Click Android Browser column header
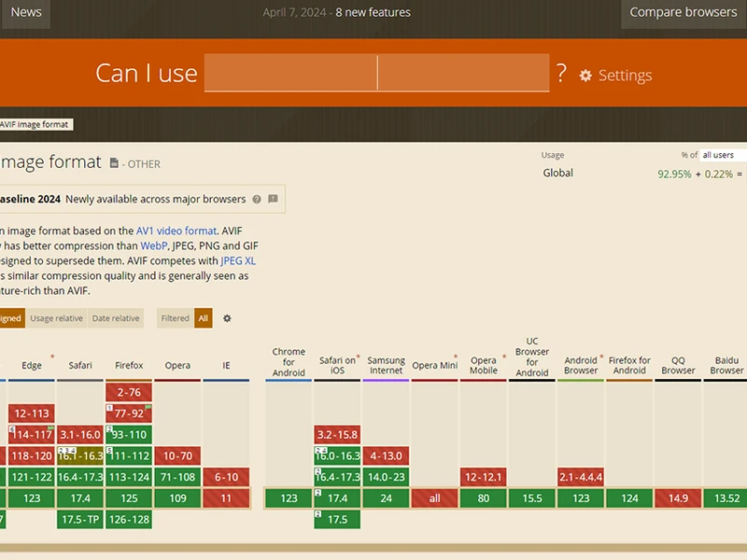 (x=581, y=365)
